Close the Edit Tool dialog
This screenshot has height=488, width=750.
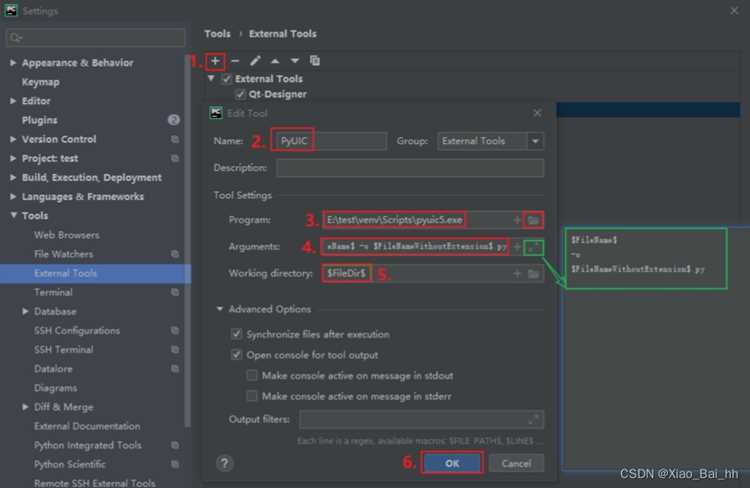click(537, 113)
